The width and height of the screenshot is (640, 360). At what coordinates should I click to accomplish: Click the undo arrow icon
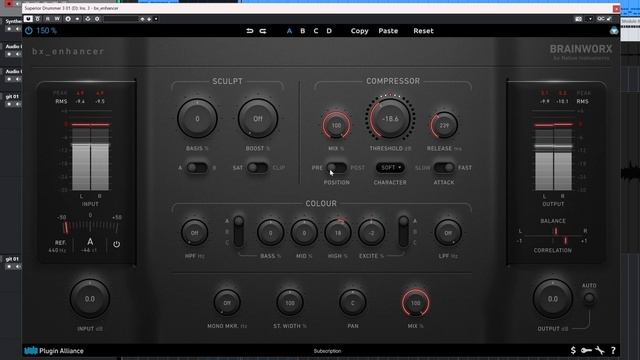250,31
